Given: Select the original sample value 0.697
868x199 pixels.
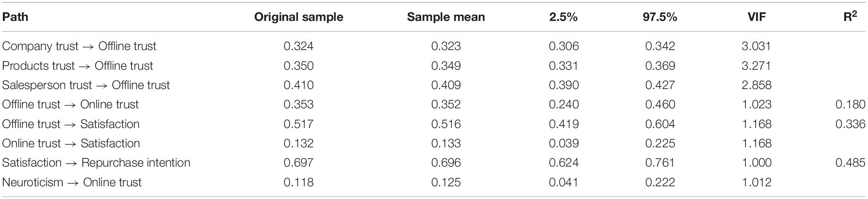Looking at the screenshot, I should 298,163.
